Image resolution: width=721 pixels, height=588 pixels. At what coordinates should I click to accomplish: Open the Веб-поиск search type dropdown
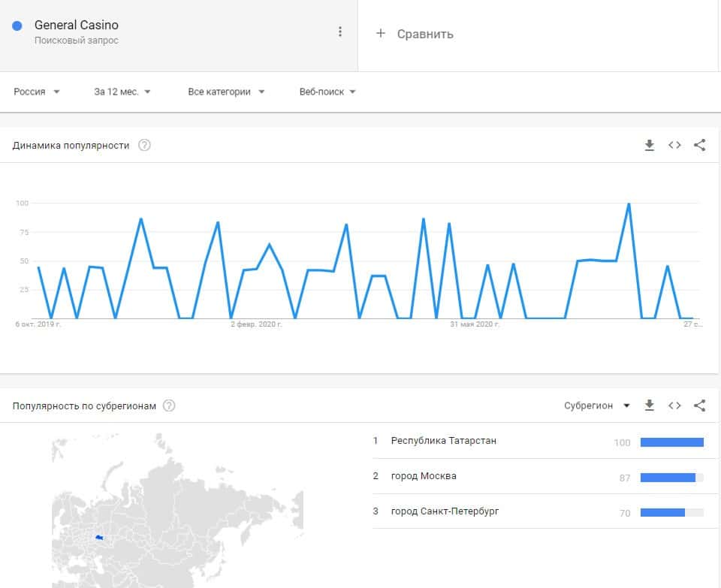pyautogui.click(x=327, y=92)
